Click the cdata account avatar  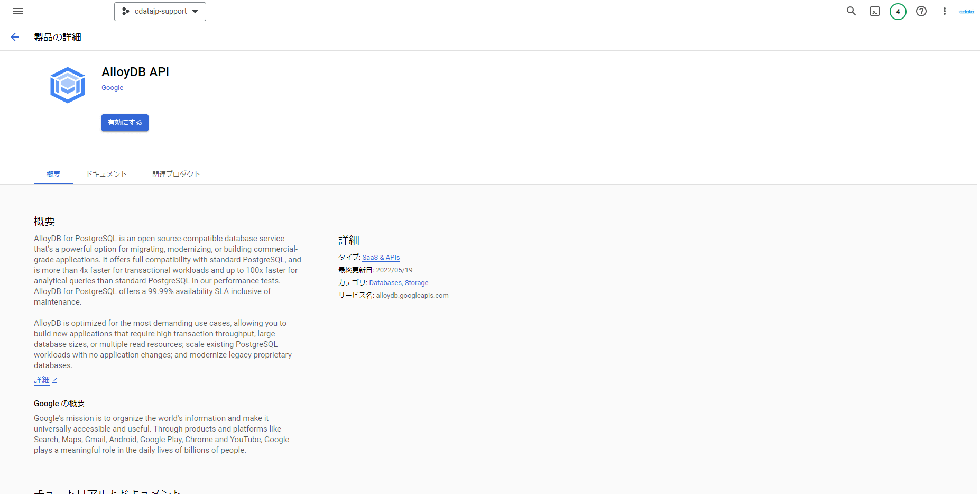point(967,12)
